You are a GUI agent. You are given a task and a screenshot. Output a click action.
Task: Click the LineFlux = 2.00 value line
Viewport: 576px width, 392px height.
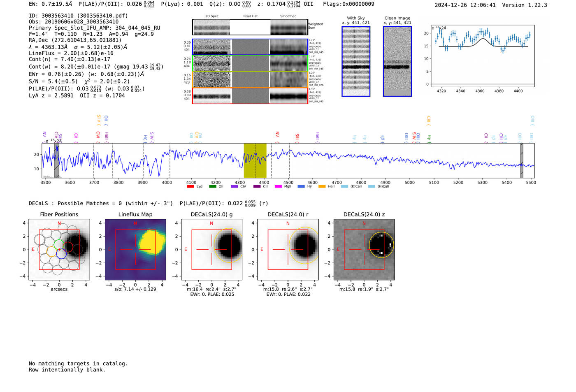pyautogui.click(x=71, y=53)
